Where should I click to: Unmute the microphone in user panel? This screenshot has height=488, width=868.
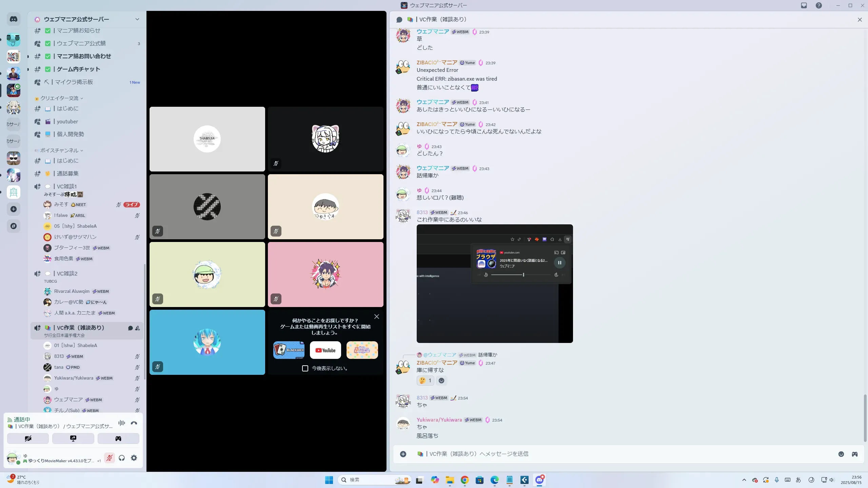point(109,458)
